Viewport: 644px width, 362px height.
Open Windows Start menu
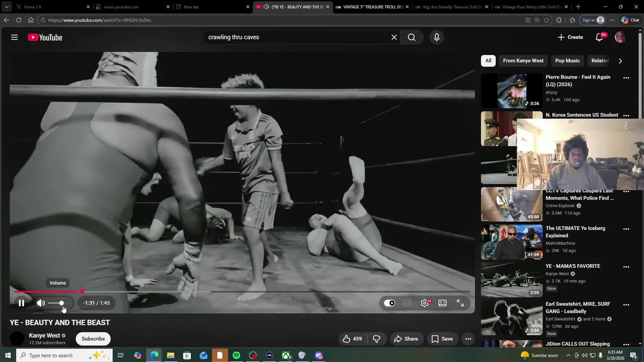pos(8,355)
